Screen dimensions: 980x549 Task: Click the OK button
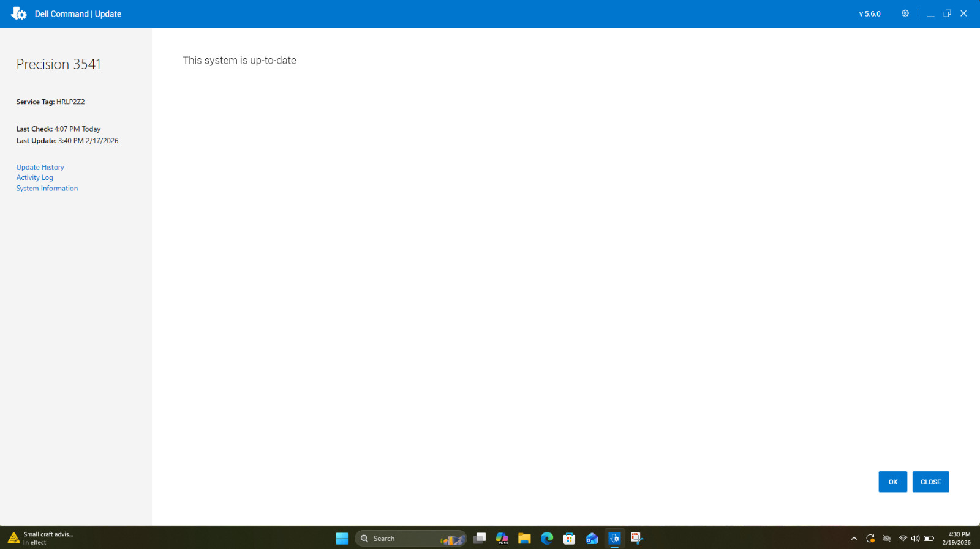[x=893, y=482]
